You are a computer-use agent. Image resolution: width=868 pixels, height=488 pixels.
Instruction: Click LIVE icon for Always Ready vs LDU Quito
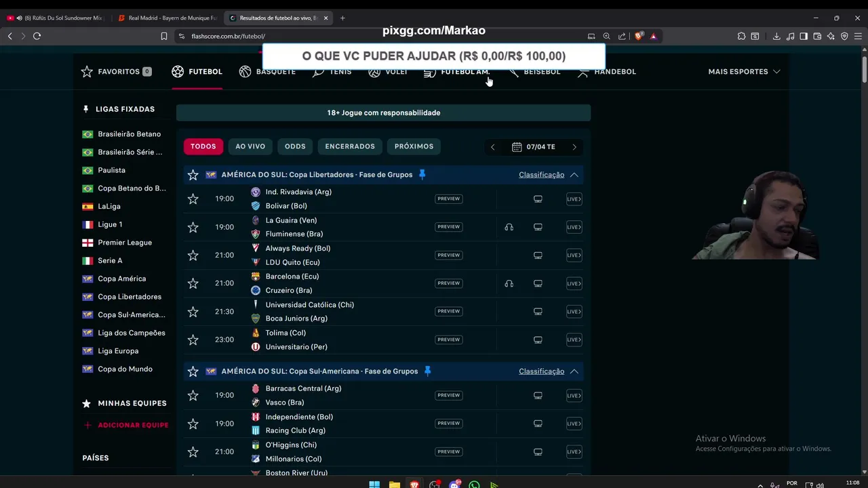coord(574,256)
